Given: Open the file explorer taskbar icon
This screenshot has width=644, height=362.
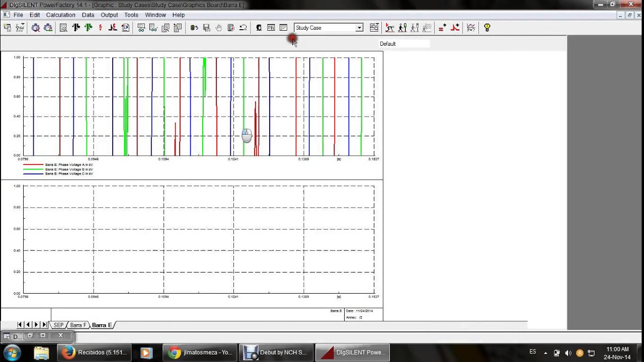Looking at the screenshot, I should pos(41,352).
